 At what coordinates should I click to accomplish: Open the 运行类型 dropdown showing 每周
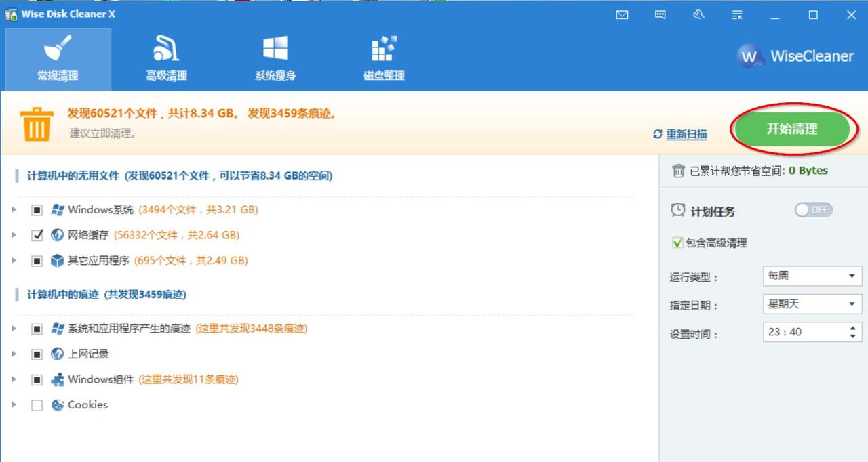tap(812, 276)
